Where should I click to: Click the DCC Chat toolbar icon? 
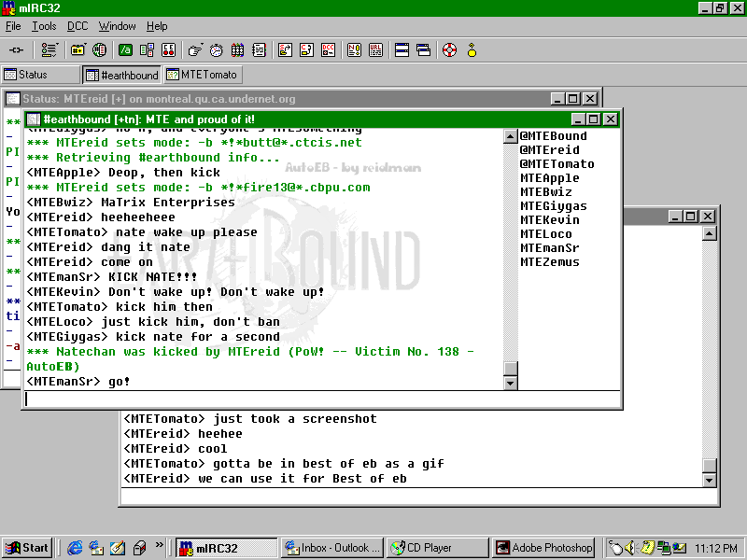(x=306, y=50)
